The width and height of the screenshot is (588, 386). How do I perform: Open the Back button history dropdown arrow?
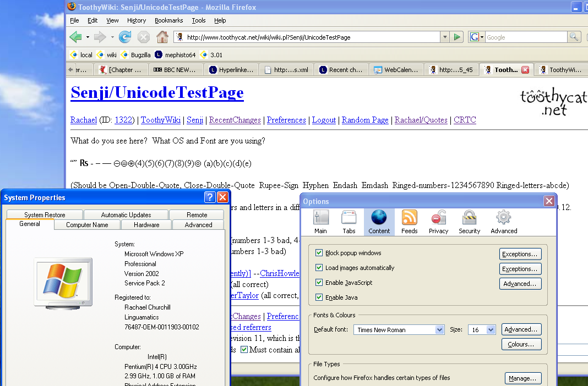[x=88, y=37]
